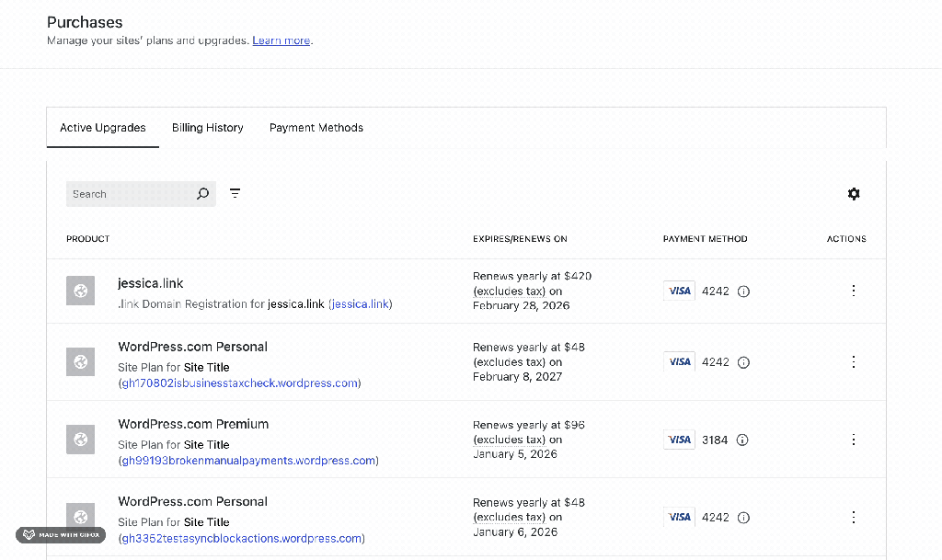Click the search magnifier icon
This screenshot has width=942, height=560.
[x=203, y=194]
